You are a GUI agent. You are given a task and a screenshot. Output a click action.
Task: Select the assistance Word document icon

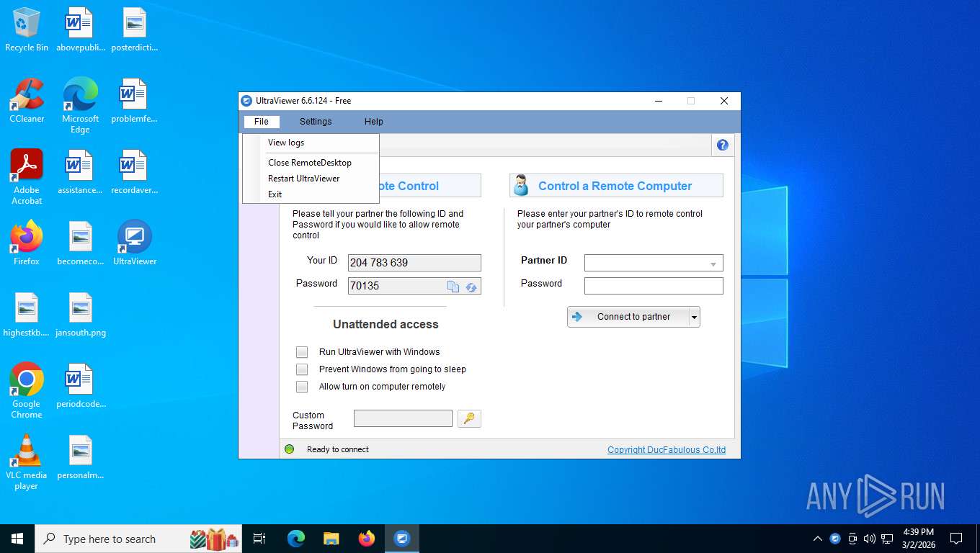pyautogui.click(x=80, y=171)
